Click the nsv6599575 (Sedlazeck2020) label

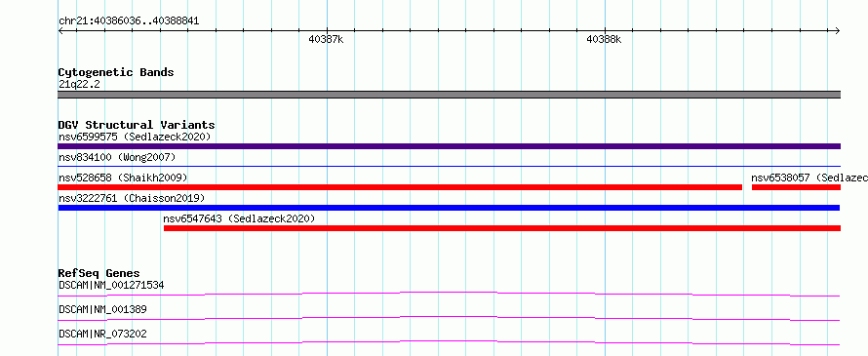point(135,137)
